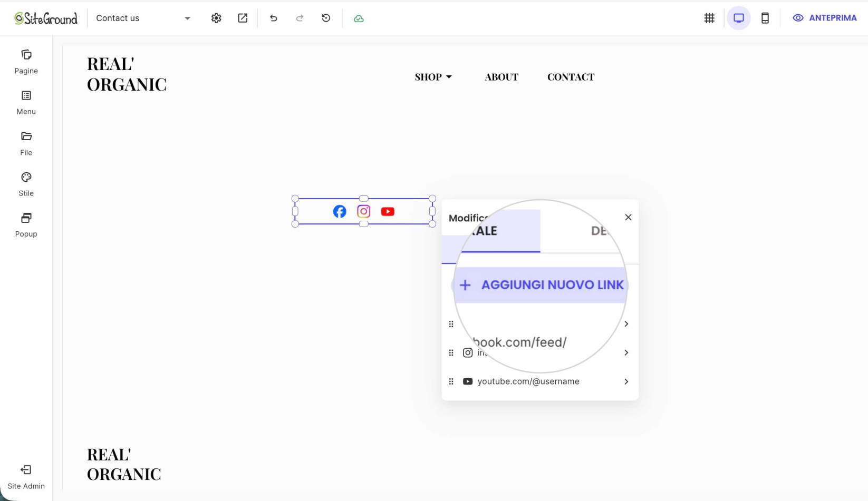Click the REAL' ORGANIC footer logo
The image size is (868, 501).
[x=124, y=464]
